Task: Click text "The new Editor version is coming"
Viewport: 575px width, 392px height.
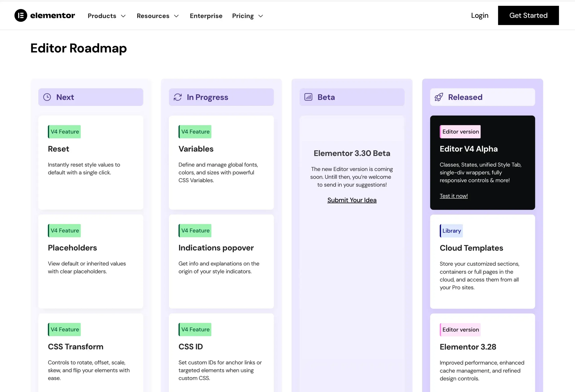Action: coord(352,169)
